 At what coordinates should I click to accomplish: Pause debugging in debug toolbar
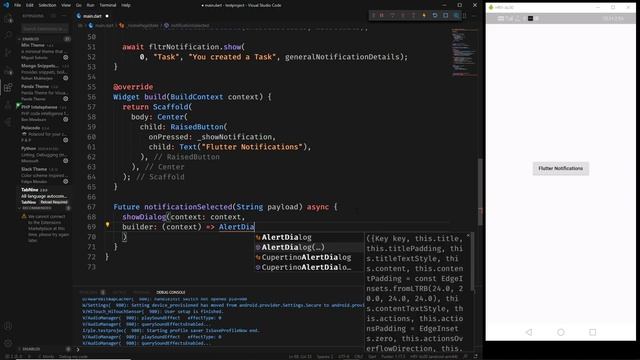pos(382,16)
